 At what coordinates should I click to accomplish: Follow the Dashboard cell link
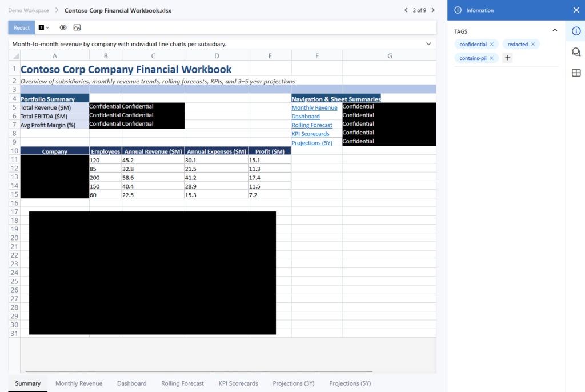click(x=306, y=116)
